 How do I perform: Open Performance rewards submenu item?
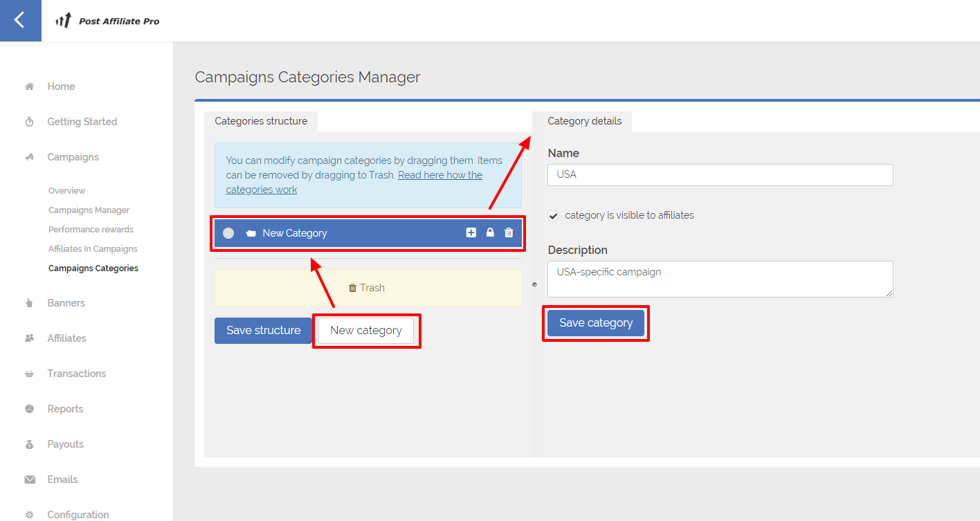(91, 230)
